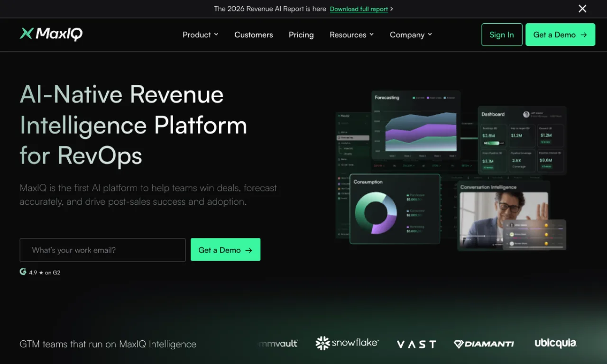Click the Ubicquia logo
Screen dimensions: 607x364
(x=555, y=343)
